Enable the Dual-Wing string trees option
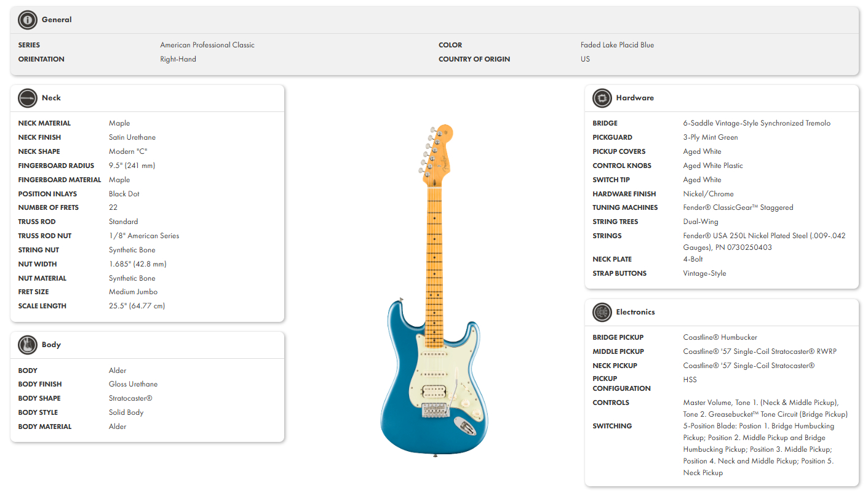Screen dimensions: 868x501 pos(701,221)
